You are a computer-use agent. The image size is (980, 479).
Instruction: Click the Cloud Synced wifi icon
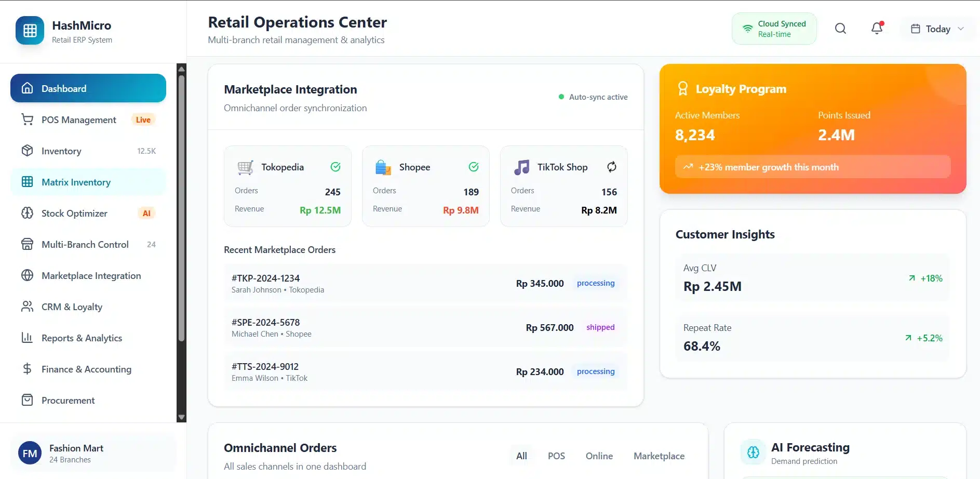pos(747,29)
